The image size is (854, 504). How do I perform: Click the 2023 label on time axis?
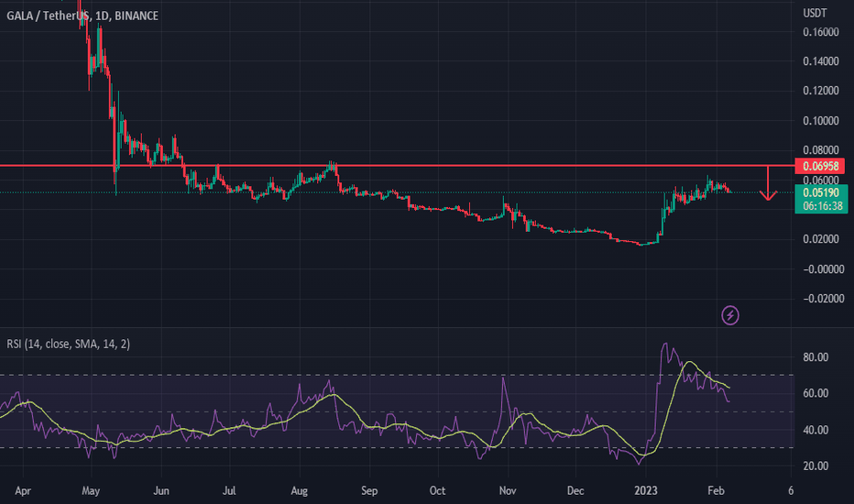tap(646, 491)
